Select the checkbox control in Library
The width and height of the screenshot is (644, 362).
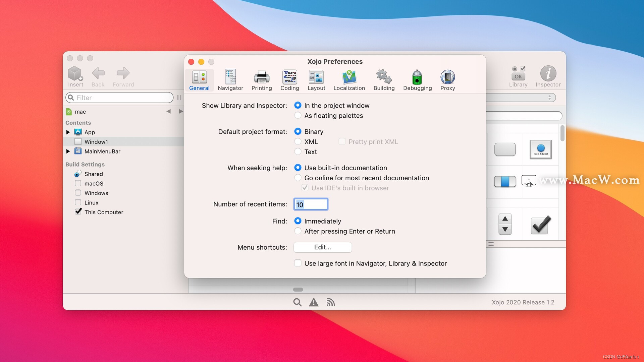[541, 224]
